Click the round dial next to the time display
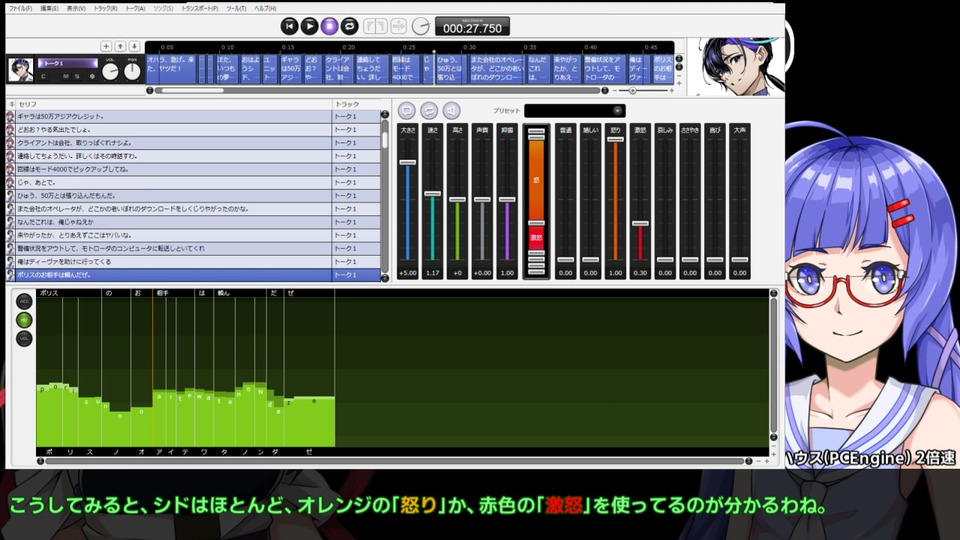 [x=421, y=26]
